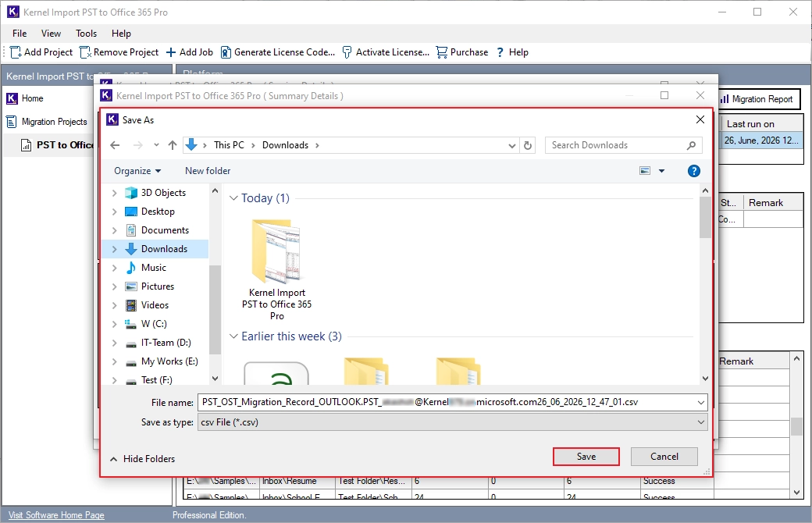Viewport: 812px width, 523px height.
Task: Open Save as type dropdown
Action: tap(453, 422)
